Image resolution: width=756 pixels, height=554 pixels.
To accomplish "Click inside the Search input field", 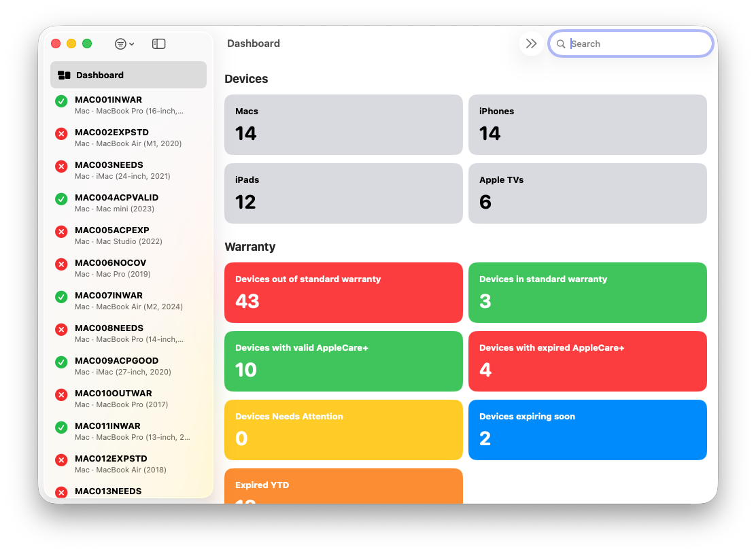I will point(632,44).
